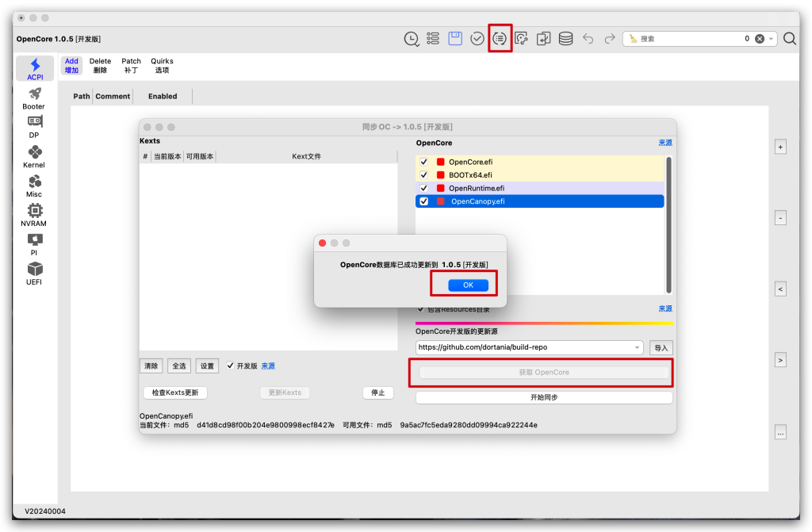This screenshot has height=532, width=812.
Task: Uncheck the BOOTx64.efi checkbox
Action: [423, 175]
